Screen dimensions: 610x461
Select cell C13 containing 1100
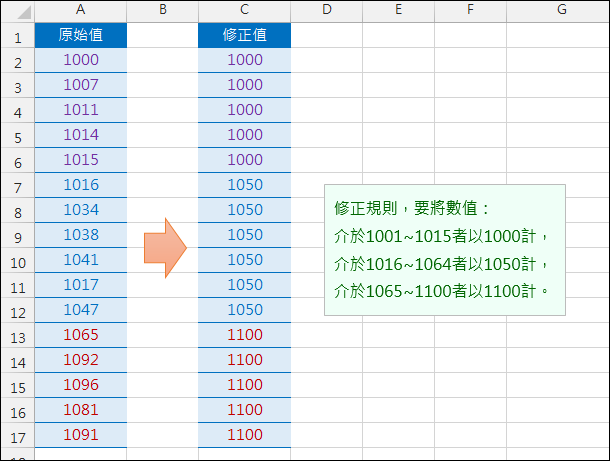tap(244, 335)
